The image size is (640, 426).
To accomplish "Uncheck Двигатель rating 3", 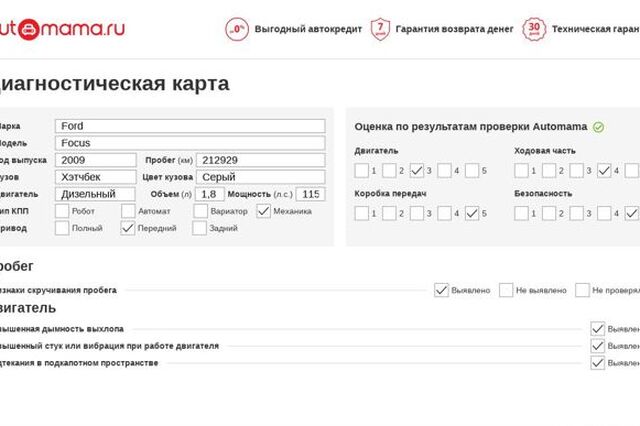I will point(417,171).
